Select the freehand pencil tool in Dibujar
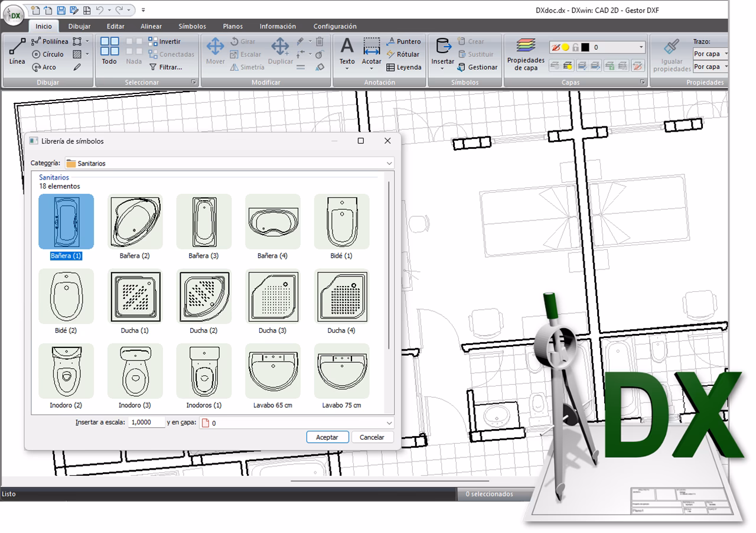This screenshot has width=756, height=533. click(x=77, y=67)
